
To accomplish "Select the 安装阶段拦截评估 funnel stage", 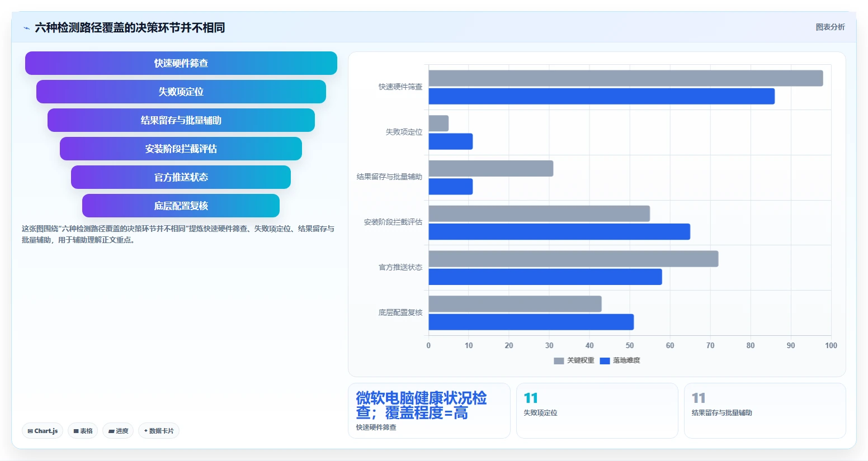I will pyautogui.click(x=181, y=149).
